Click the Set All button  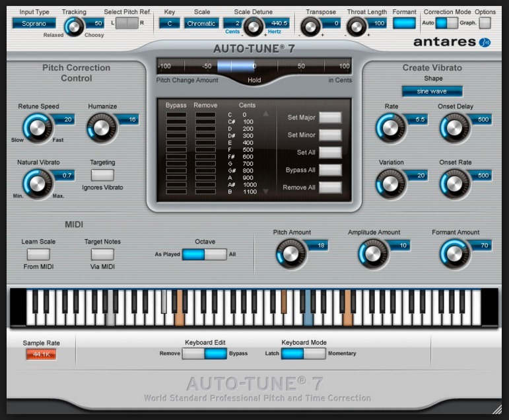click(330, 153)
